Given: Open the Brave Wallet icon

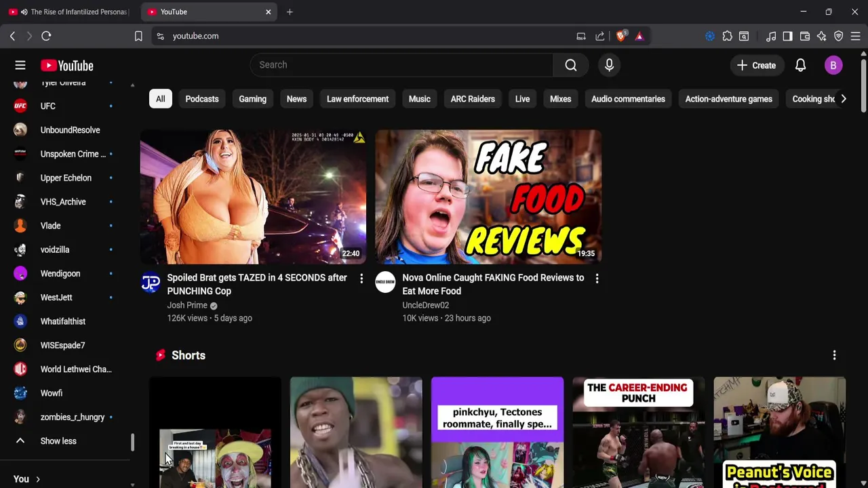Looking at the screenshot, I should point(805,36).
